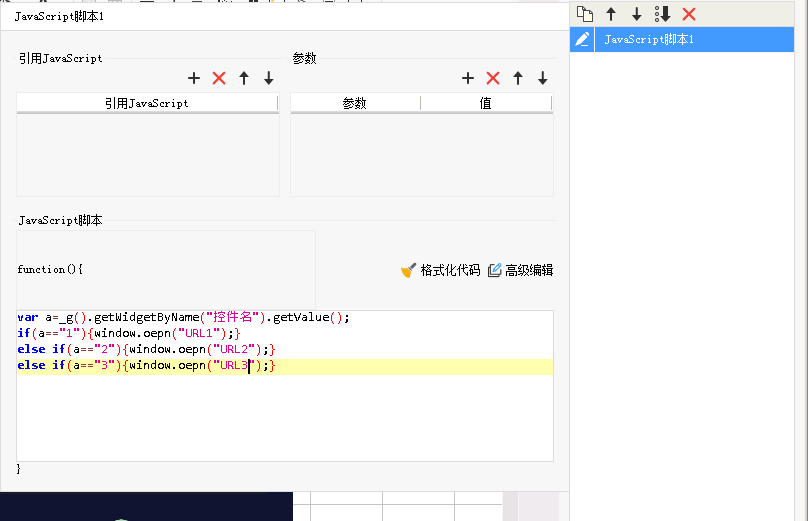Move JavaScript脚本1 up in event list
Viewport: 808px width, 521px height.
611,14
